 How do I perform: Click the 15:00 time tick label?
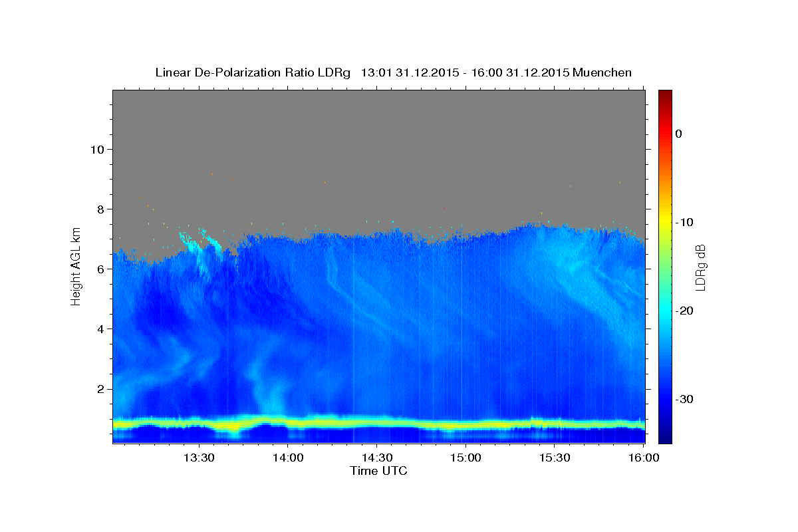coord(465,458)
